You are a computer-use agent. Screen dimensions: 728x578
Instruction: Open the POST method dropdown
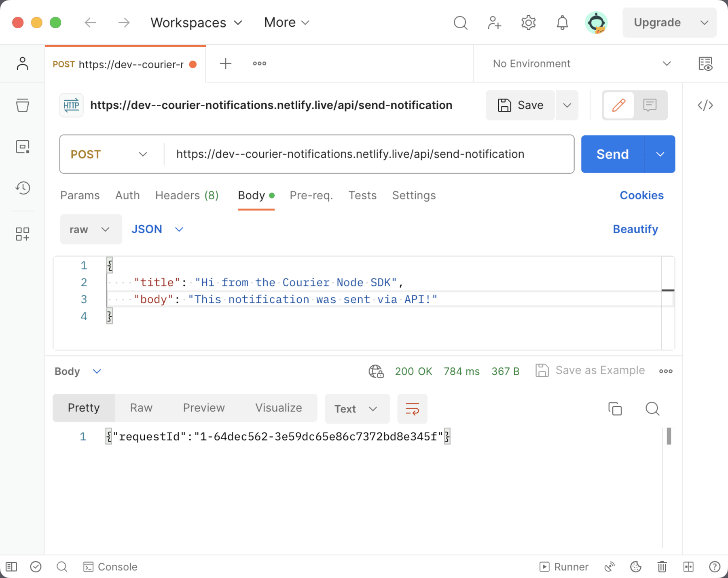[x=109, y=154]
